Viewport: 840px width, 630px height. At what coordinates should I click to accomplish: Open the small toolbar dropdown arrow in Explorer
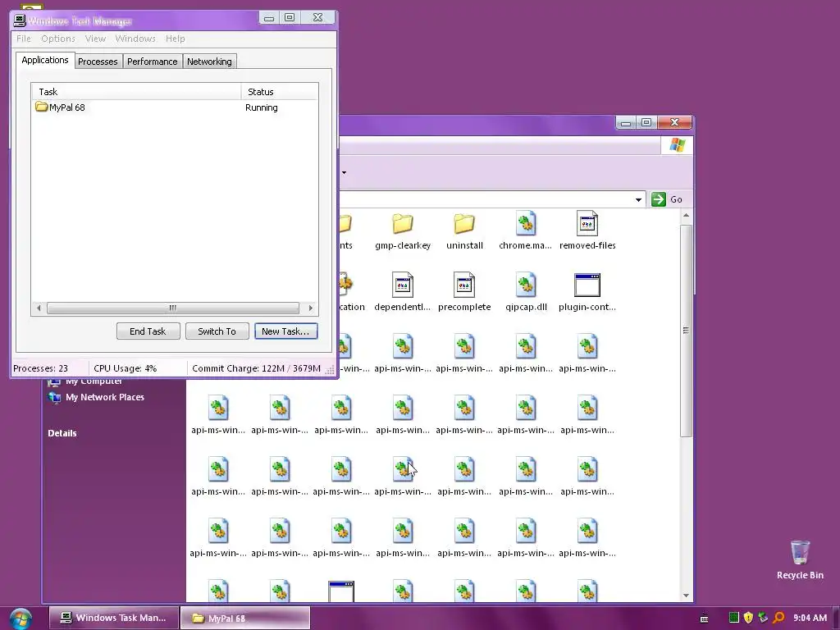[x=344, y=172]
